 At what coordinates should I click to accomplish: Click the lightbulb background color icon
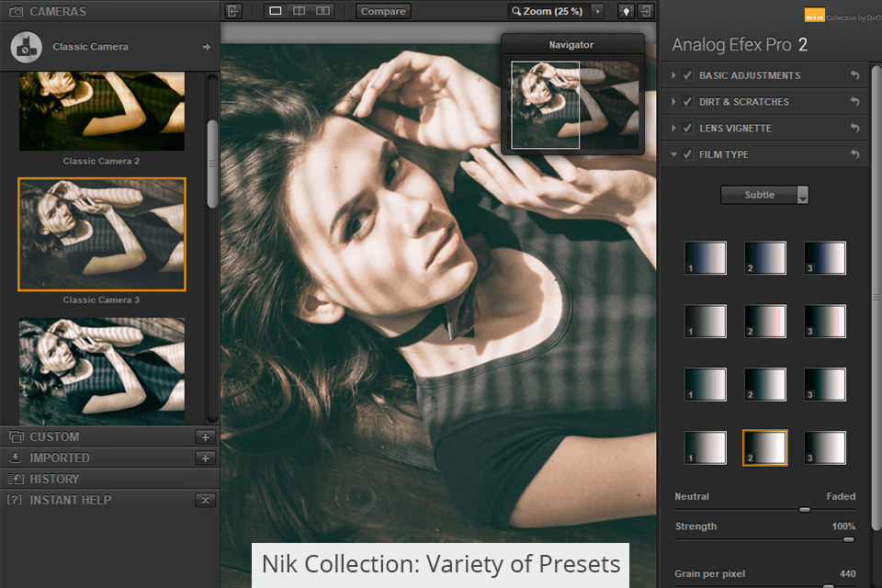[626, 11]
